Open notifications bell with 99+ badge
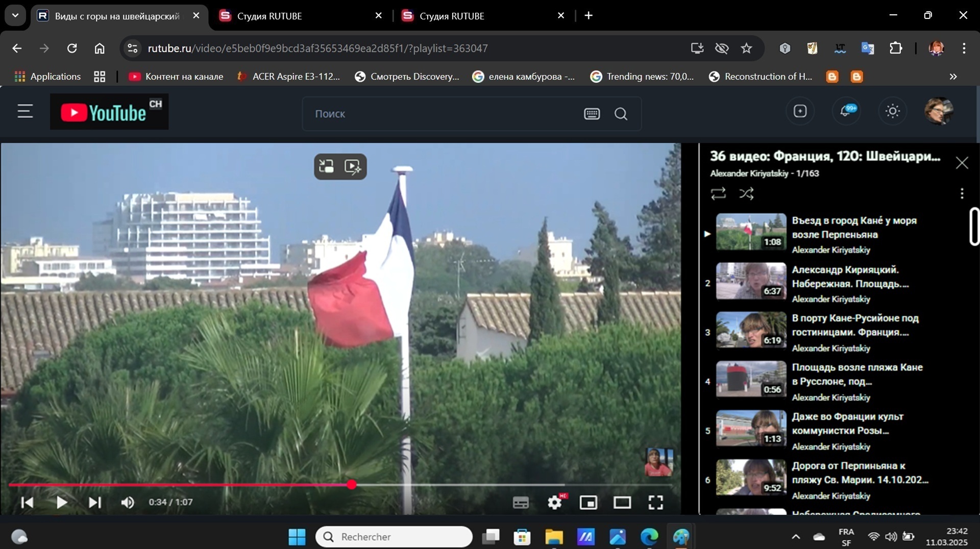The image size is (980, 549). pyautogui.click(x=847, y=111)
